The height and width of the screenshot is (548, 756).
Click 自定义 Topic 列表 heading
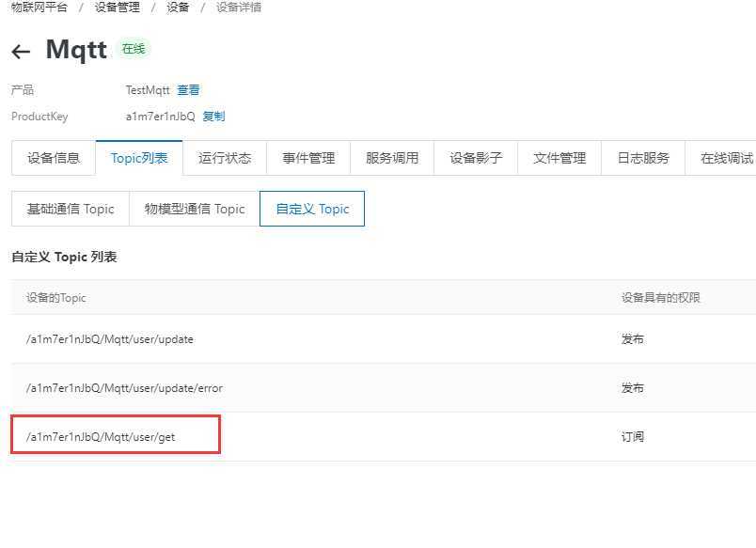(x=64, y=257)
